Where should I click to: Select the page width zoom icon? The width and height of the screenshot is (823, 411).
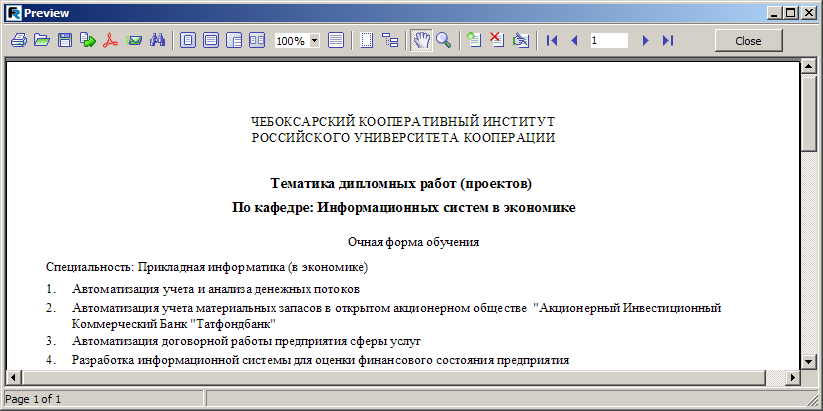[211, 40]
